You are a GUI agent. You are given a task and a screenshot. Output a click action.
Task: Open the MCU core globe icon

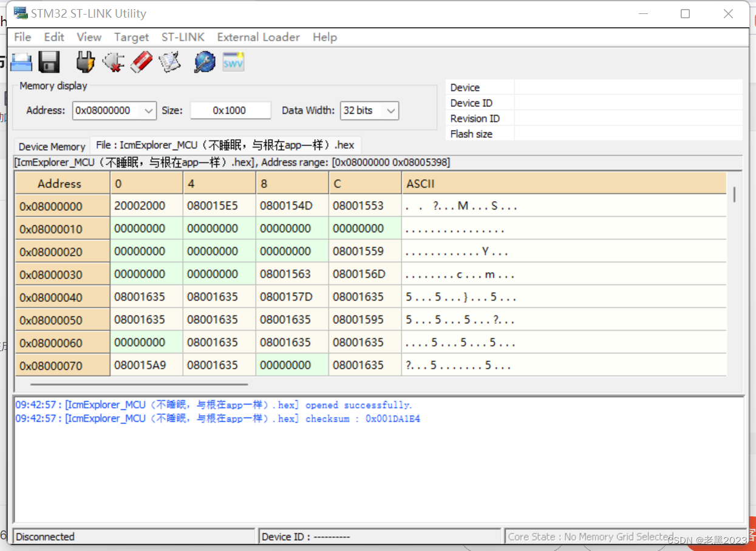pyautogui.click(x=205, y=63)
